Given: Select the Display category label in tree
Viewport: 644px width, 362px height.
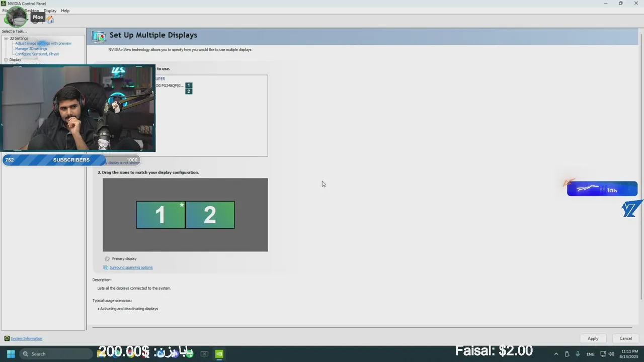Looking at the screenshot, I should tap(15, 60).
